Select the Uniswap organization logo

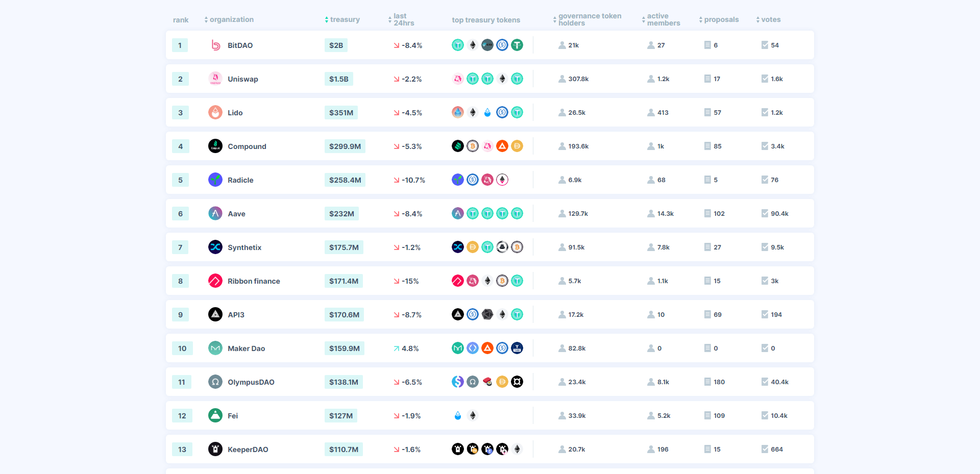coord(215,79)
